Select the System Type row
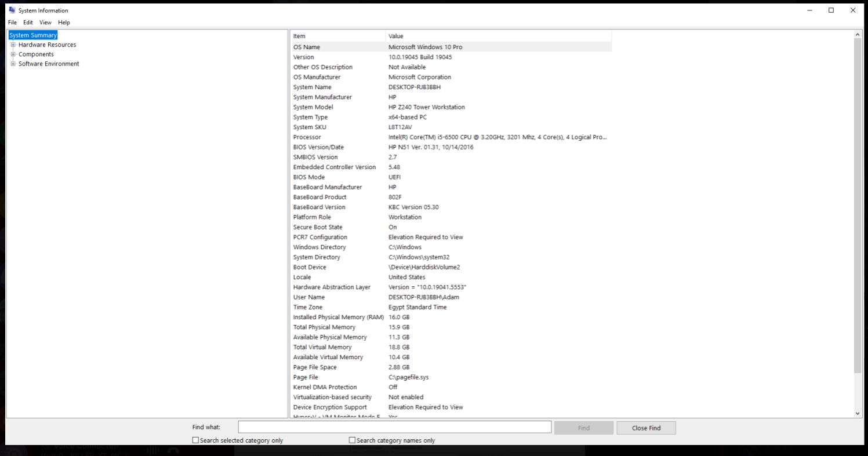The width and height of the screenshot is (868, 456). [x=451, y=117]
